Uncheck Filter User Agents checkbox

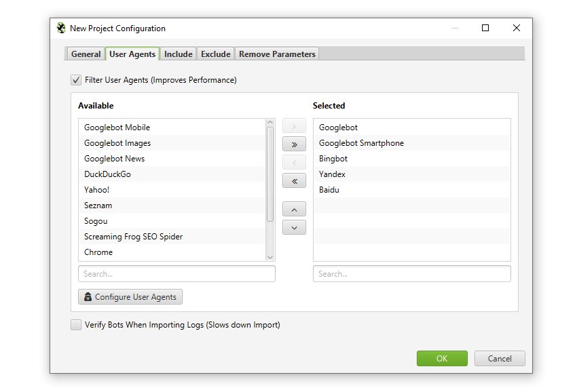coord(76,80)
